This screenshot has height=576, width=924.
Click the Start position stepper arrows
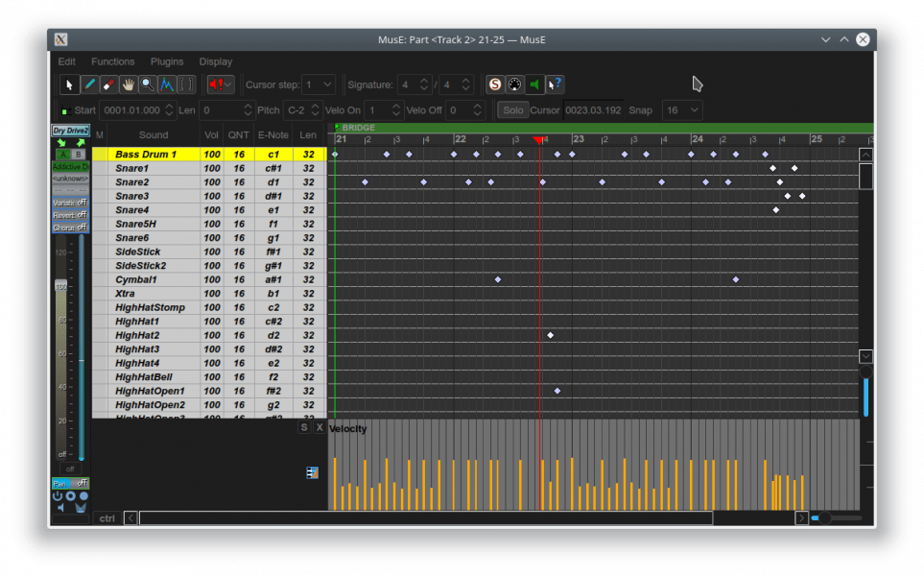point(169,110)
